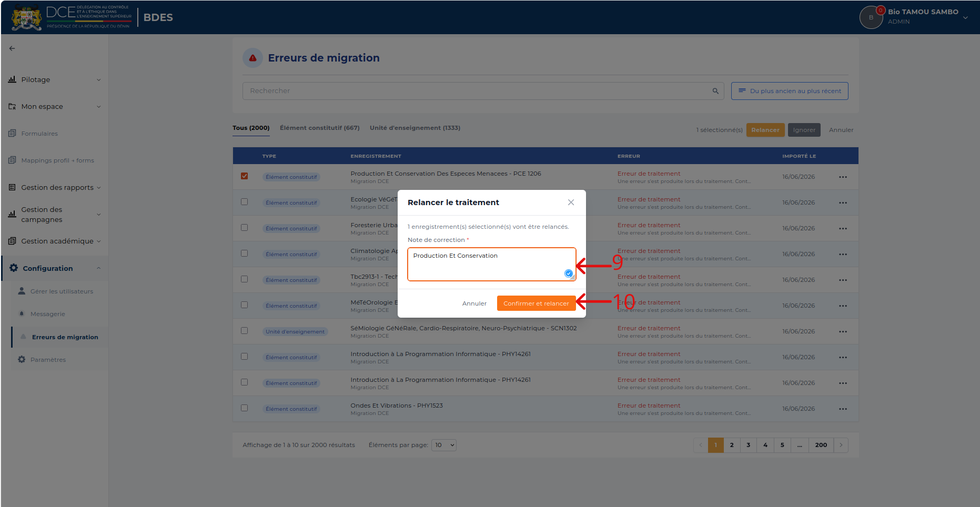Uncheck the Production Et Conservation row checkbox
The image size is (980, 507).
[244, 176]
